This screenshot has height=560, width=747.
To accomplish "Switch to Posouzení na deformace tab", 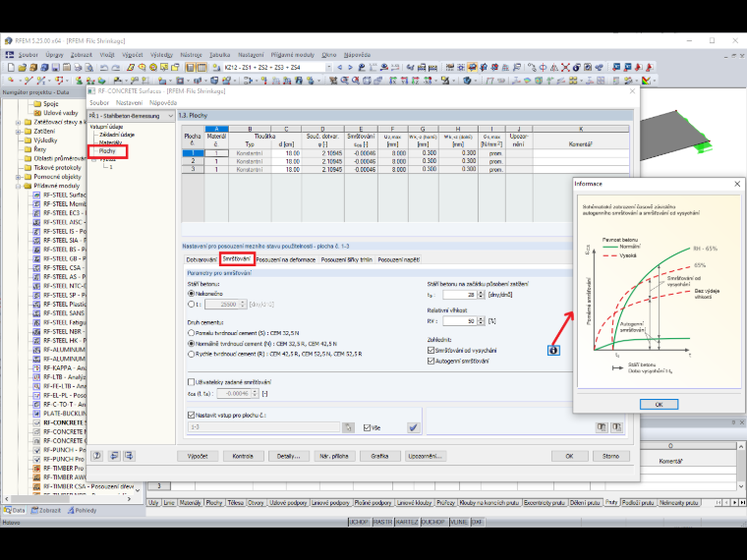I will coord(286,259).
